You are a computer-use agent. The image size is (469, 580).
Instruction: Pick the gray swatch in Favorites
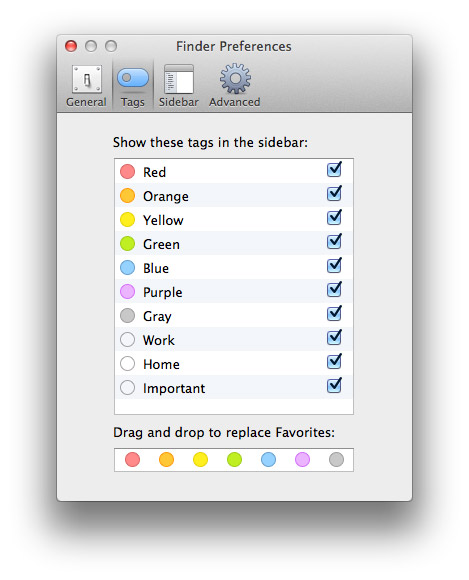337,459
